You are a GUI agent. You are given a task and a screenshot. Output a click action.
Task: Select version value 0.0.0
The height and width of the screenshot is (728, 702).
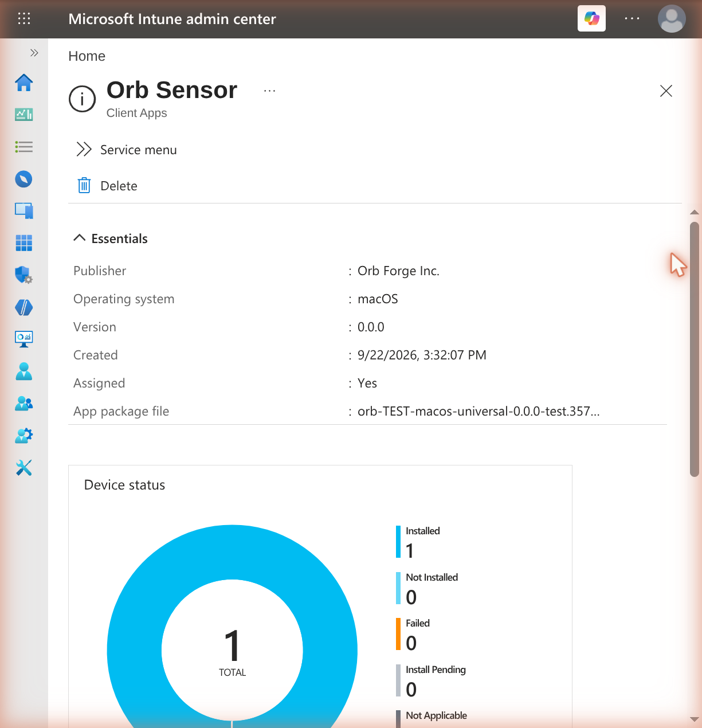(x=371, y=327)
